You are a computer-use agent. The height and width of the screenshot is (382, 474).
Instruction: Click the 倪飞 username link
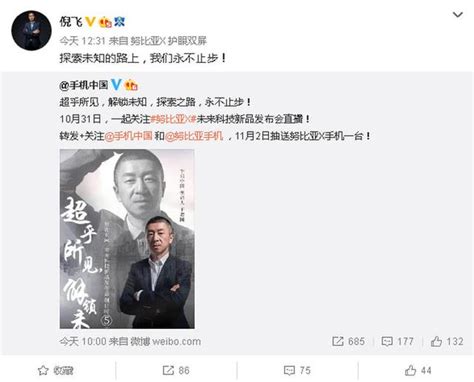click(x=71, y=22)
